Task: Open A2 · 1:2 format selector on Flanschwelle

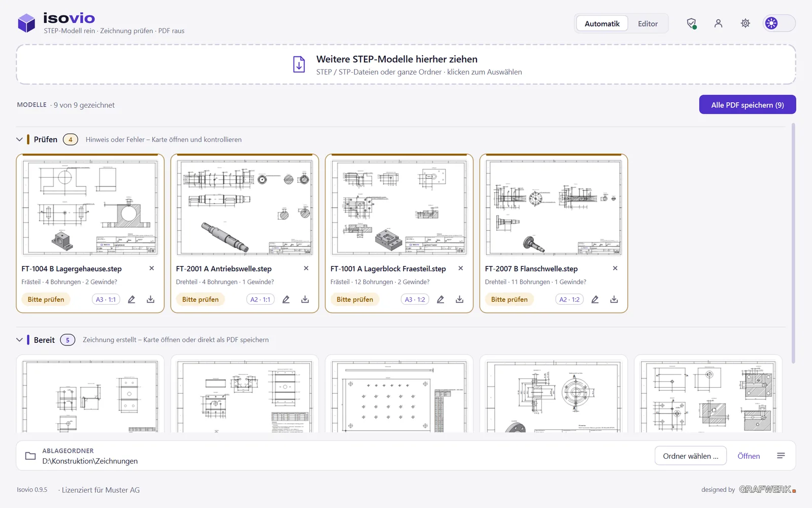Action: coord(569,300)
